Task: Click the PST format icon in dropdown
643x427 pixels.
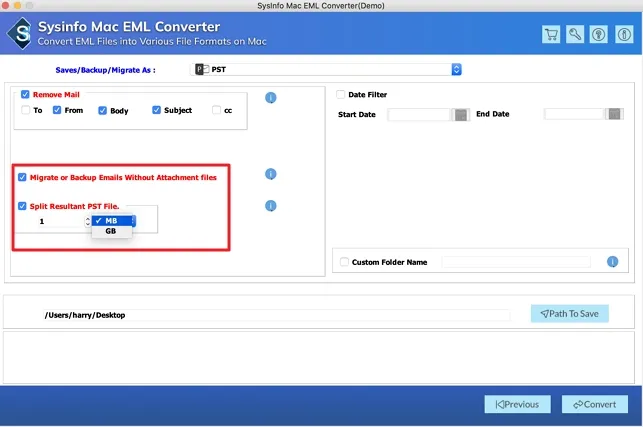Action: click(x=202, y=69)
